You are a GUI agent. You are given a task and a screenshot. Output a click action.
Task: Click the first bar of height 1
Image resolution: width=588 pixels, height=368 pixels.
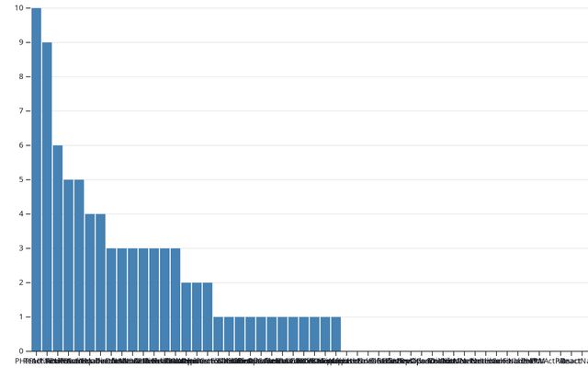pyautogui.click(x=219, y=333)
